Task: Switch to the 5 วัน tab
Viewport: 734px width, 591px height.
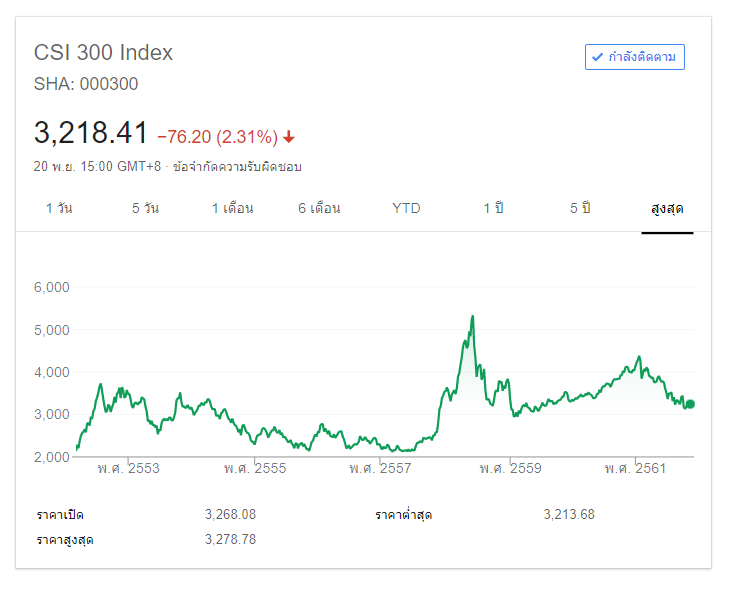Action: click(145, 208)
